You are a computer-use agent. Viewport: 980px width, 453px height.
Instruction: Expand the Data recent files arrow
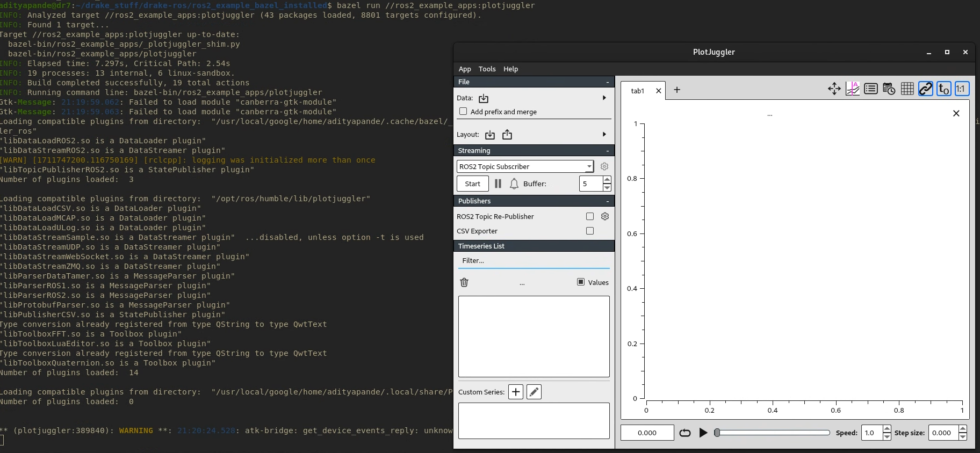click(604, 98)
